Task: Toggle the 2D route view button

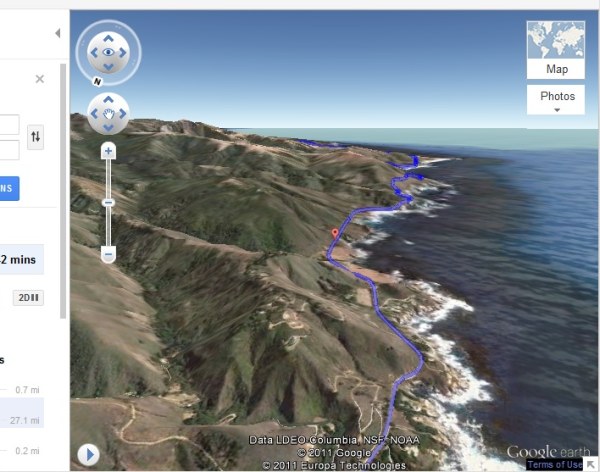Action: point(28,298)
